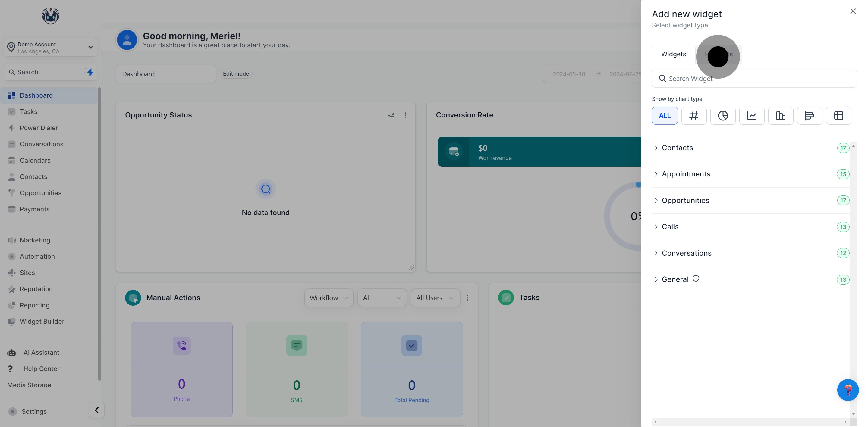The height and width of the screenshot is (427, 868).
Task: Open the Workflow dropdown in Manual Actions
Action: [328, 298]
